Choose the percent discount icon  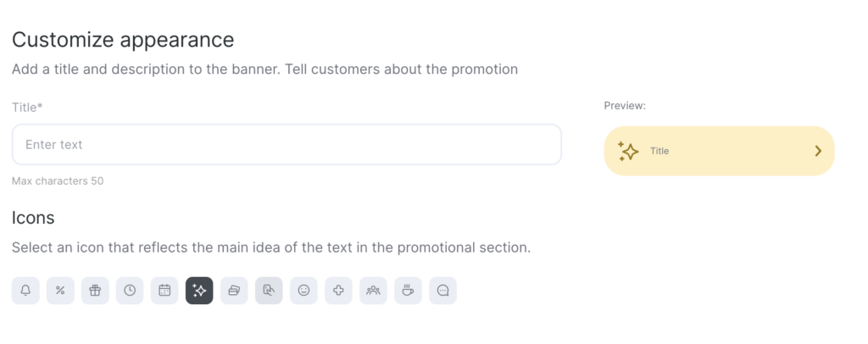(x=60, y=291)
